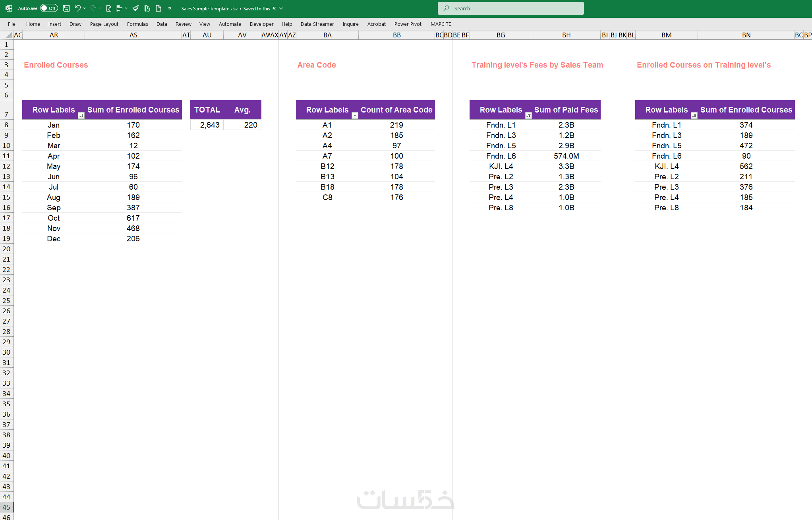Open Paid Fees Row Labels filter button

click(528, 116)
